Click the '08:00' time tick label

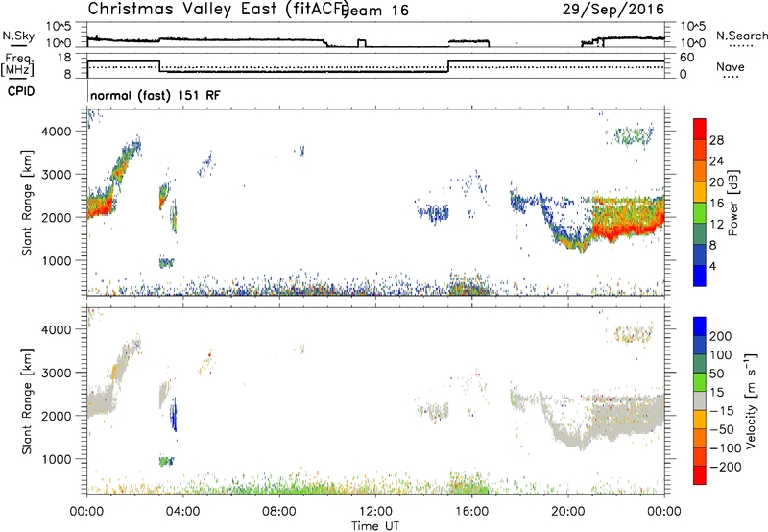point(279,512)
